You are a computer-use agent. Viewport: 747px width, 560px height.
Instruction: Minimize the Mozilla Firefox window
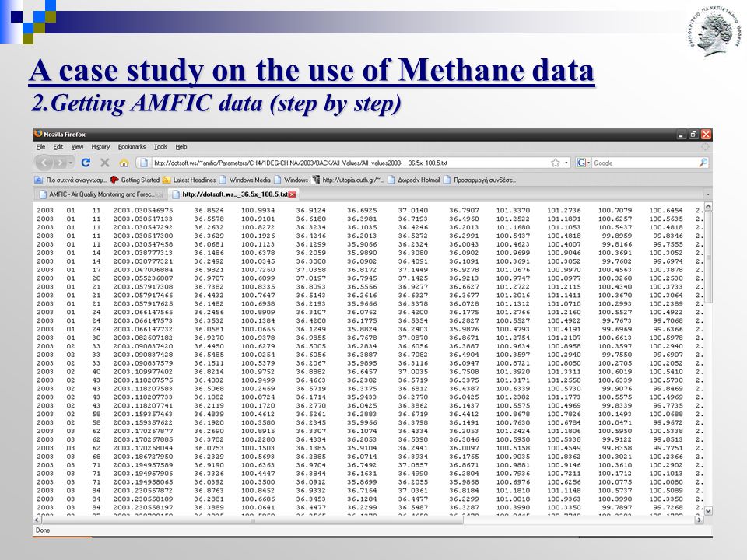pos(681,135)
